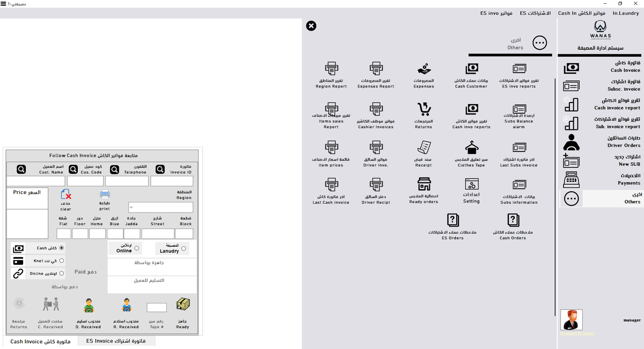Open the ES subscriptions menu
644x349 pixels.
[535, 13]
